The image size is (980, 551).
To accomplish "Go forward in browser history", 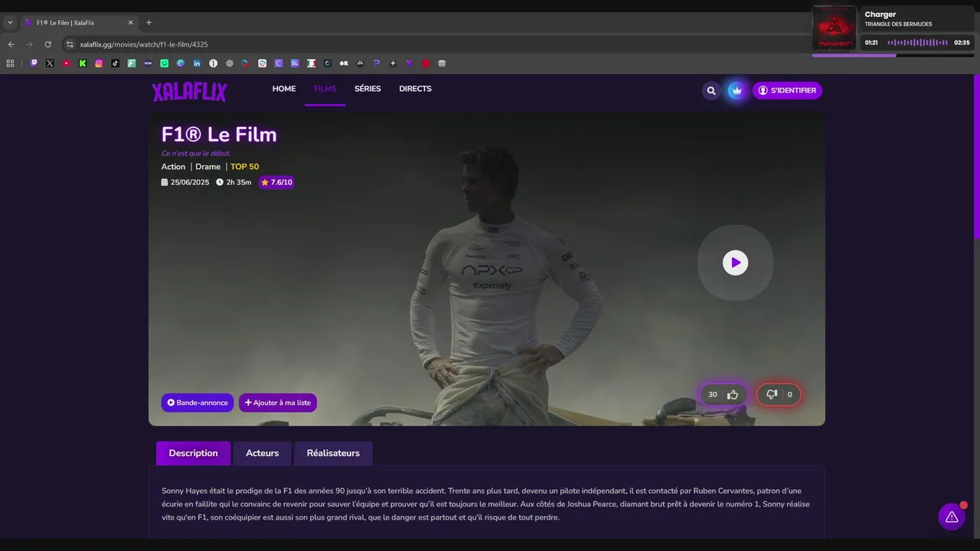I will click(x=29, y=44).
